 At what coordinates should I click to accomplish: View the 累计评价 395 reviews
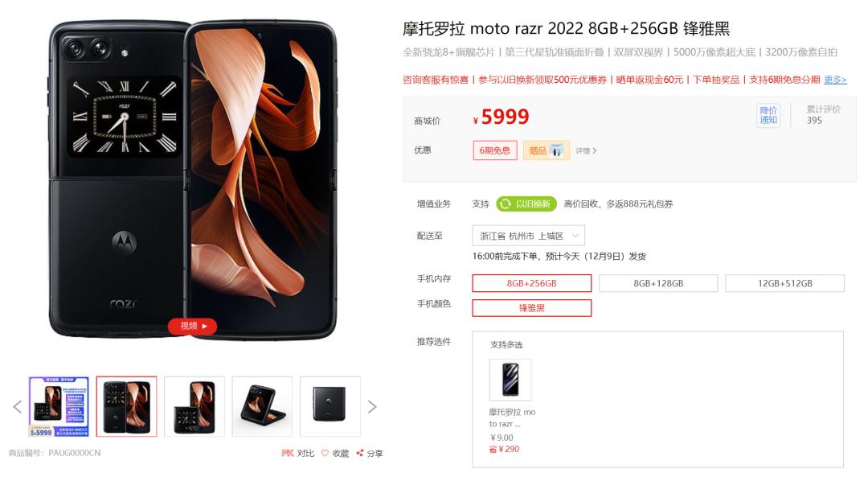[x=823, y=115]
